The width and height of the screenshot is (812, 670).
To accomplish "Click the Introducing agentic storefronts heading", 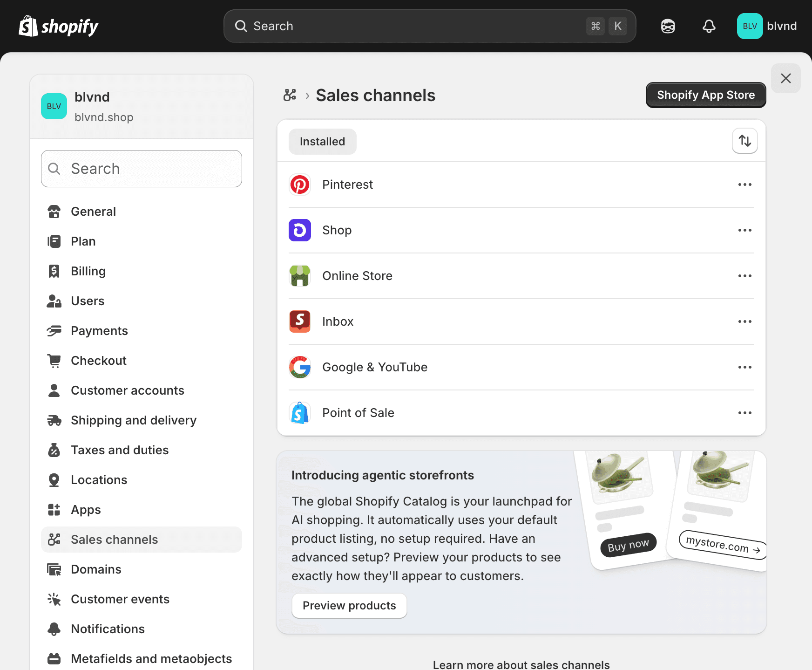I will (x=383, y=475).
